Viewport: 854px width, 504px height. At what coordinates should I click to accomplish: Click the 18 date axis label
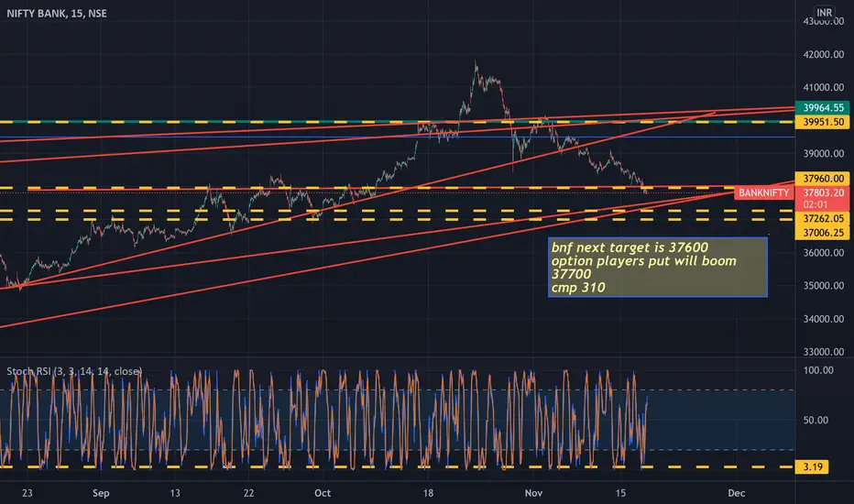coord(429,493)
